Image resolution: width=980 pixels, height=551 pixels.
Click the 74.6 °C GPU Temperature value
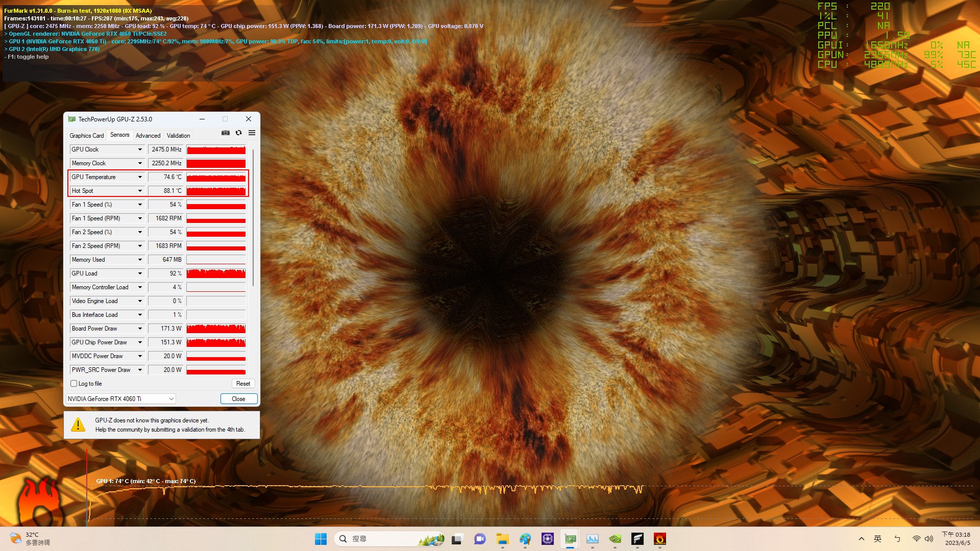coord(165,177)
